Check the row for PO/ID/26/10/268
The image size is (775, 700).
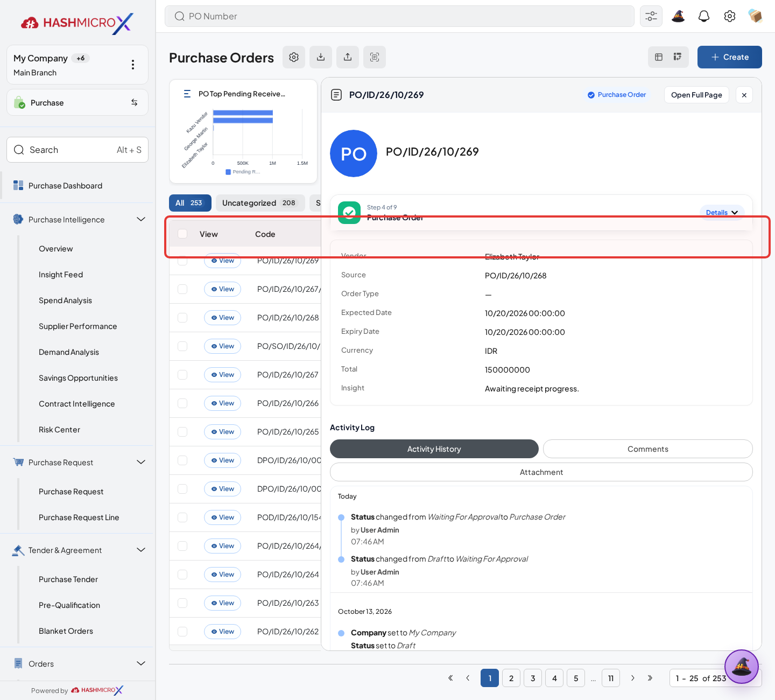coord(182,318)
